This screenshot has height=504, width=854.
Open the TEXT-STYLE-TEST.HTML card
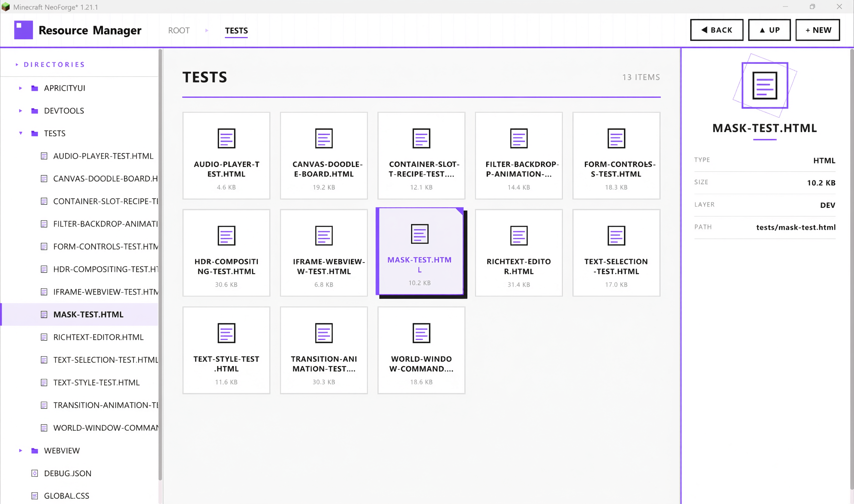[x=226, y=350]
